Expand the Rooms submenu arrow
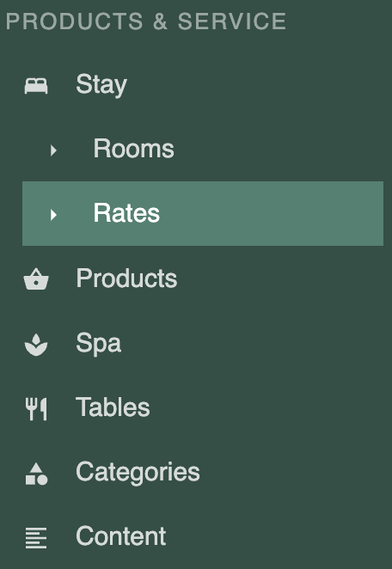Screen dimensions: 392x569 click(53, 150)
